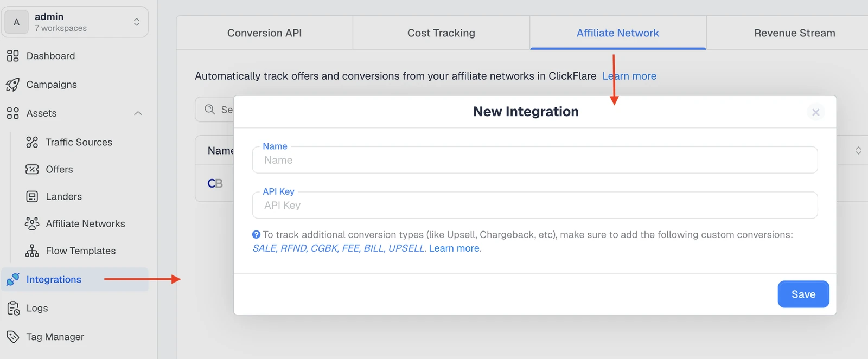Switch to the Revenue Stream tab

click(794, 33)
